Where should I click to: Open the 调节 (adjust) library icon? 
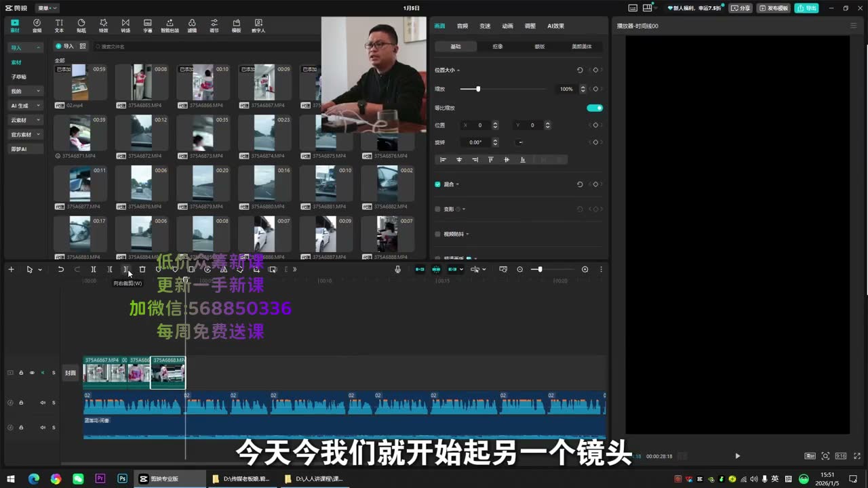pyautogui.click(x=214, y=26)
